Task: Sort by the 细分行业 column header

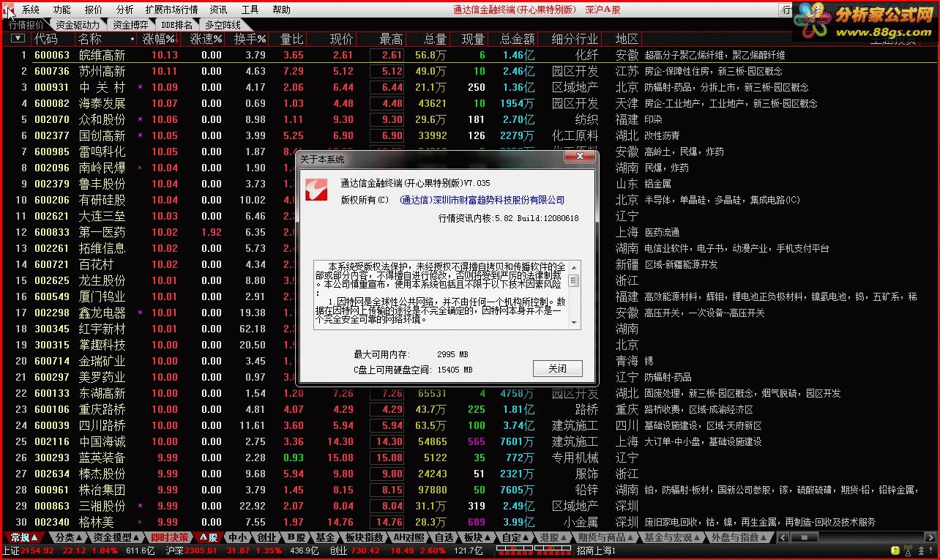Action: tap(575, 39)
